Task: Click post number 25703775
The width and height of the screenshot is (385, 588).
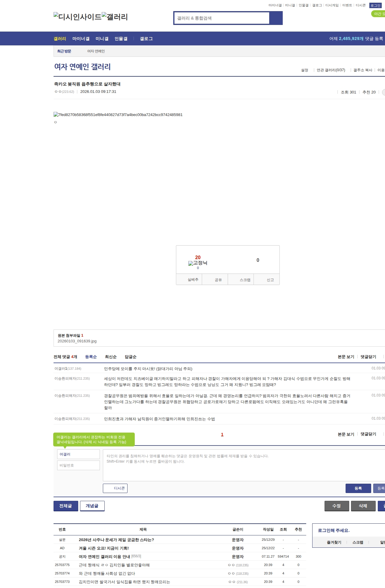Action: (x=62, y=565)
